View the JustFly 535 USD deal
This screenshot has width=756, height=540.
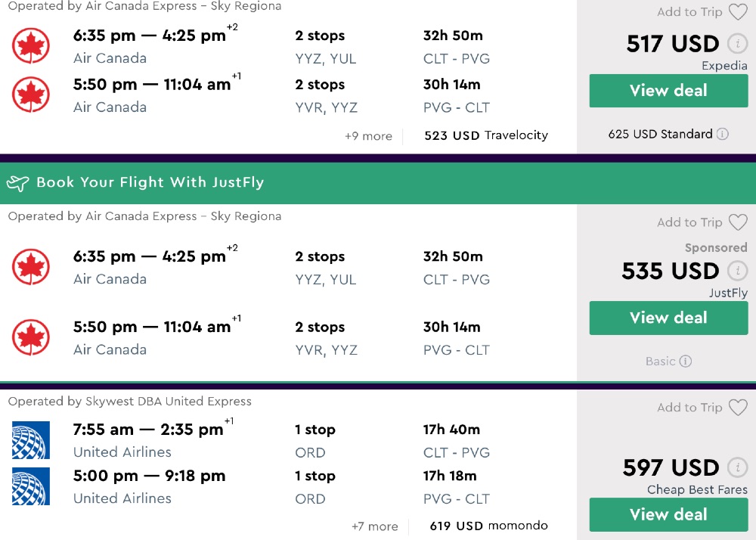point(668,318)
